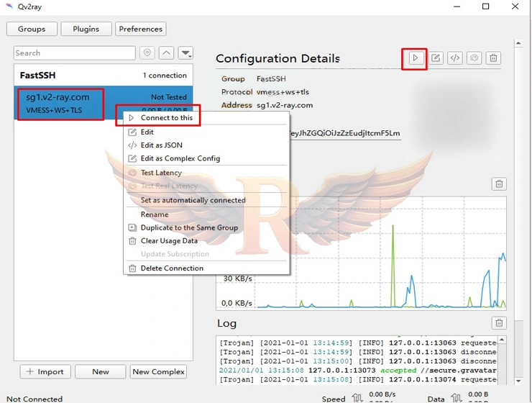Open the sort dropdown arrow next to search
The image size is (532, 403).
(185, 53)
